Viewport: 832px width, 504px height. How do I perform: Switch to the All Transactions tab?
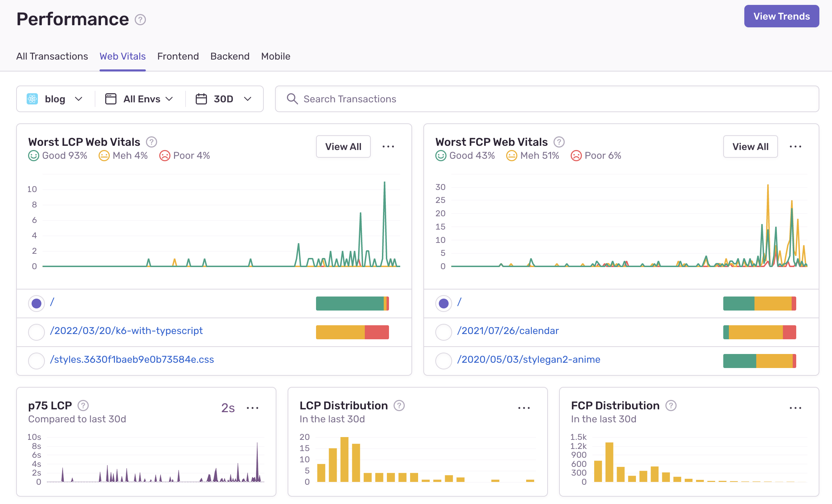point(52,56)
